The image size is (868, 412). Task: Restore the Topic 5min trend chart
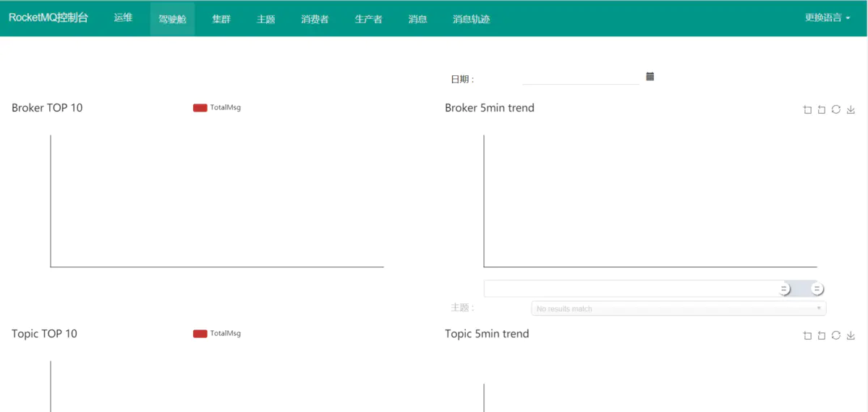[836, 336]
